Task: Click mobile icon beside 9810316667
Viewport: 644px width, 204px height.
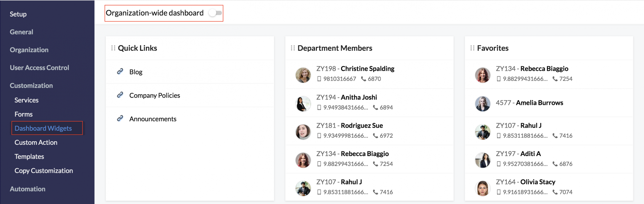Action: click(x=319, y=79)
